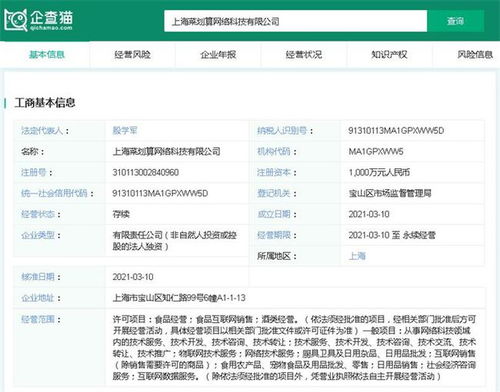Viewport: 500px width, 392px height.
Task: Click the 法定代表人 label
Action: (x=45, y=130)
